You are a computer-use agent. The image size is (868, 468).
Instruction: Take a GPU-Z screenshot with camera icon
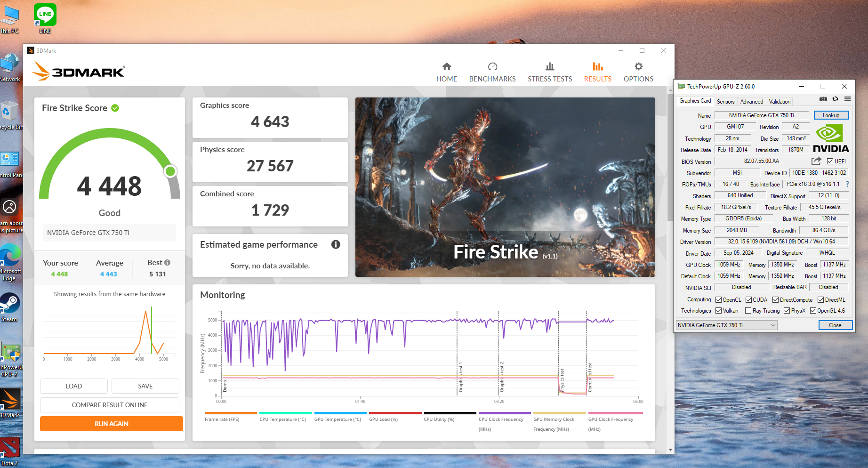coord(823,99)
